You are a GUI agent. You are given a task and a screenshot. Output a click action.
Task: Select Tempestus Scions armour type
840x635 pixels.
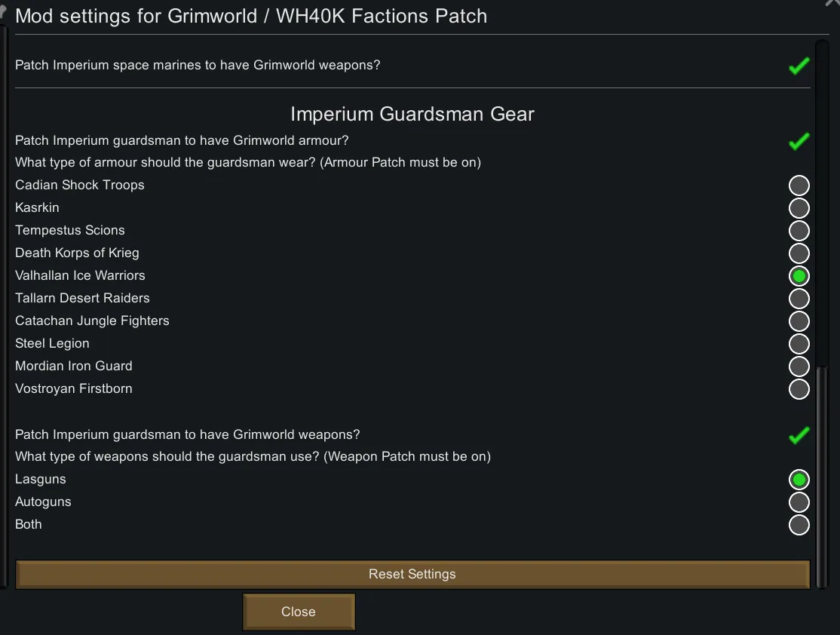799,231
